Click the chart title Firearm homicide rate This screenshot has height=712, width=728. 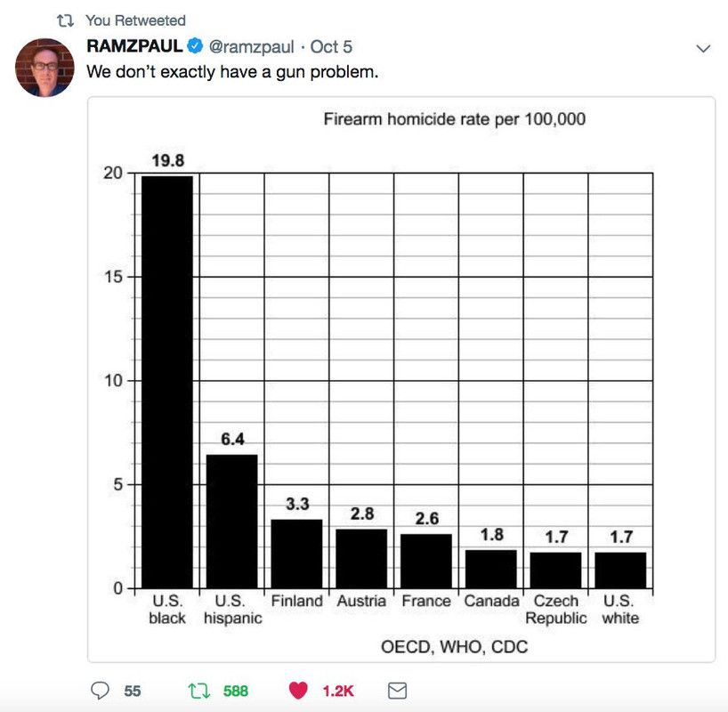[x=454, y=119]
